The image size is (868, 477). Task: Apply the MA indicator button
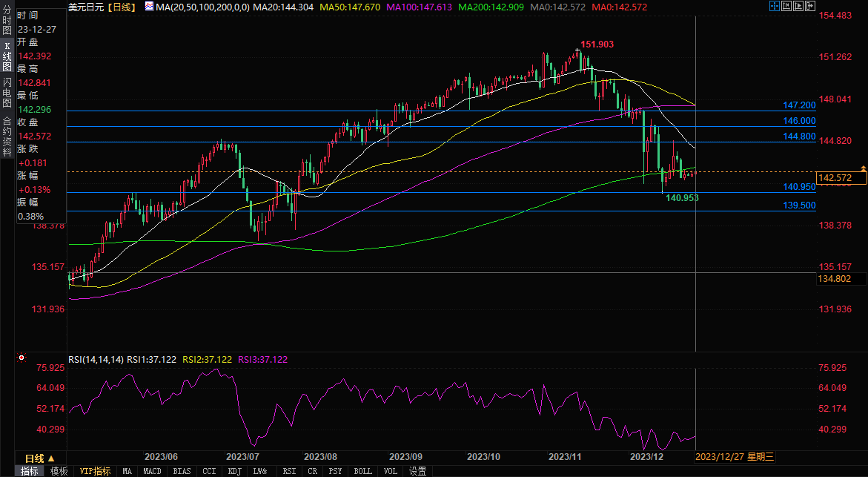pyautogui.click(x=127, y=471)
